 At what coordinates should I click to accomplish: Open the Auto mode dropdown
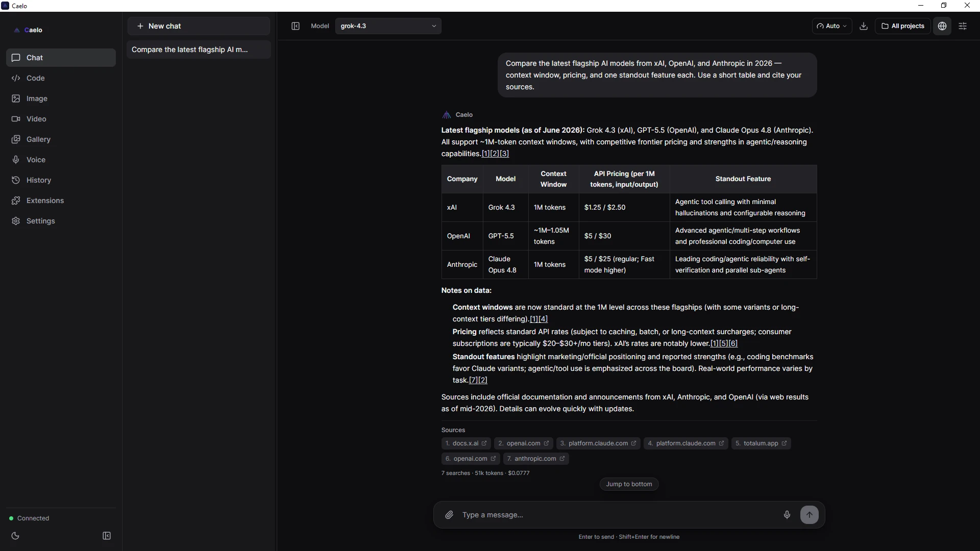(x=831, y=26)
